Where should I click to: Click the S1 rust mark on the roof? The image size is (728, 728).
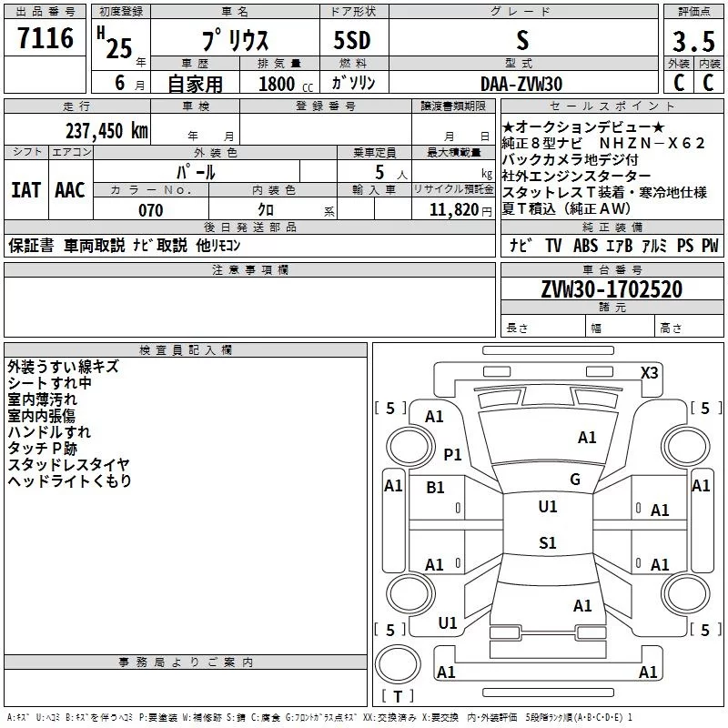[547, 543]
